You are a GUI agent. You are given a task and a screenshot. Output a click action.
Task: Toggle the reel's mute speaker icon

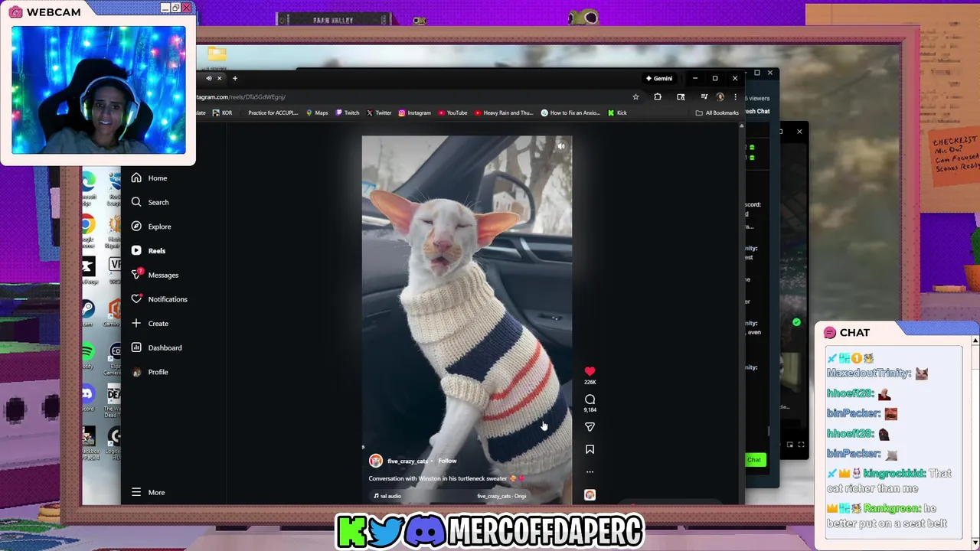tap(561, 146)
